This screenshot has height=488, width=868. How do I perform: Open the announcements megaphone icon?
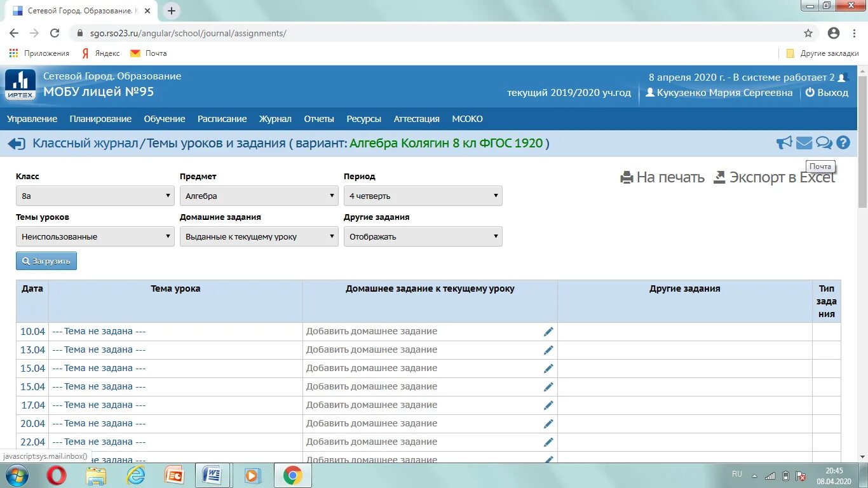click(784, 143)
